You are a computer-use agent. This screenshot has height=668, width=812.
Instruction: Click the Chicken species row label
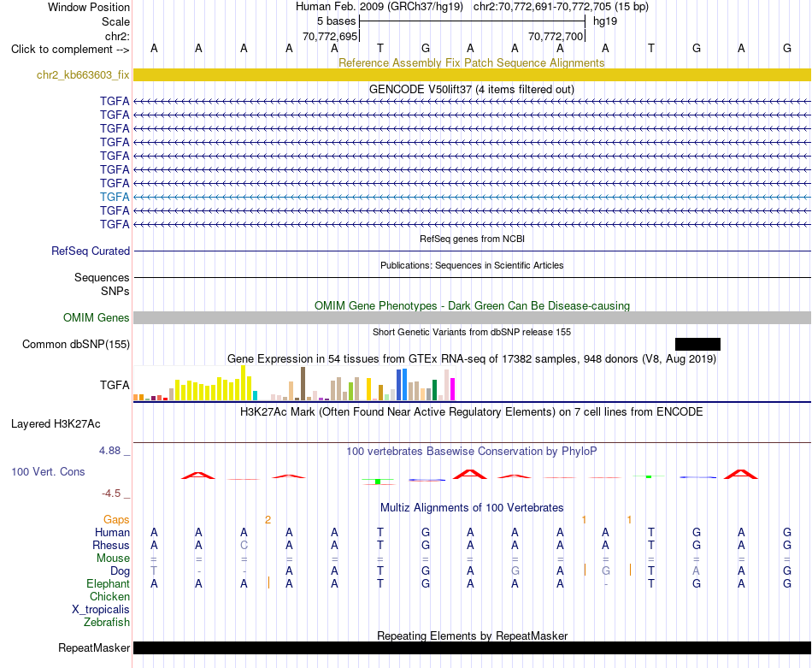(109, 596)
